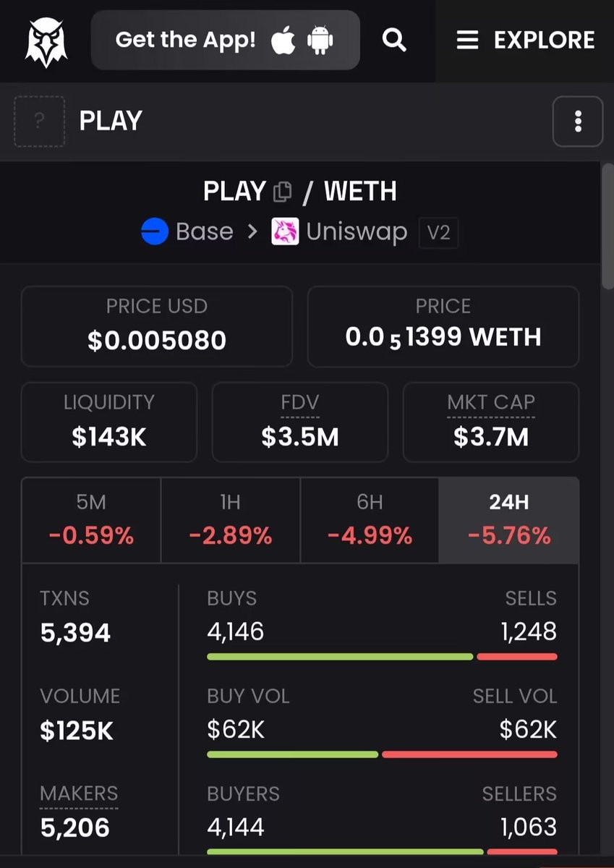Click the Base chain icon

155,232
